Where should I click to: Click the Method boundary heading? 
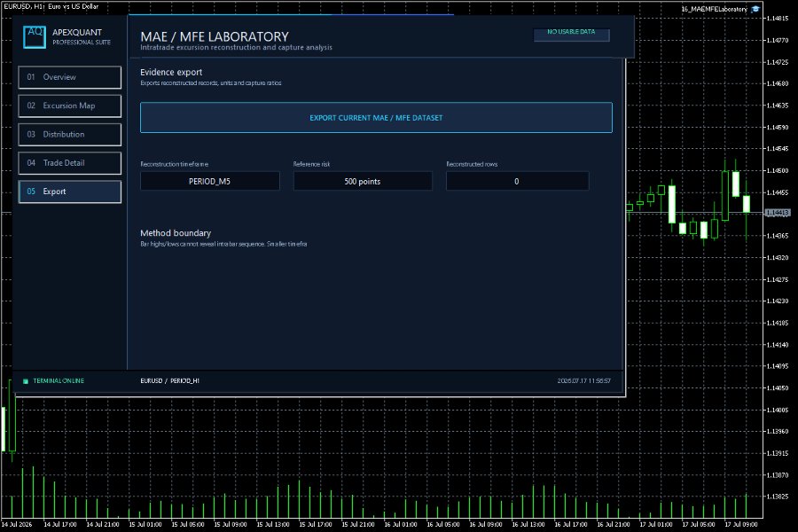point(176,233)
